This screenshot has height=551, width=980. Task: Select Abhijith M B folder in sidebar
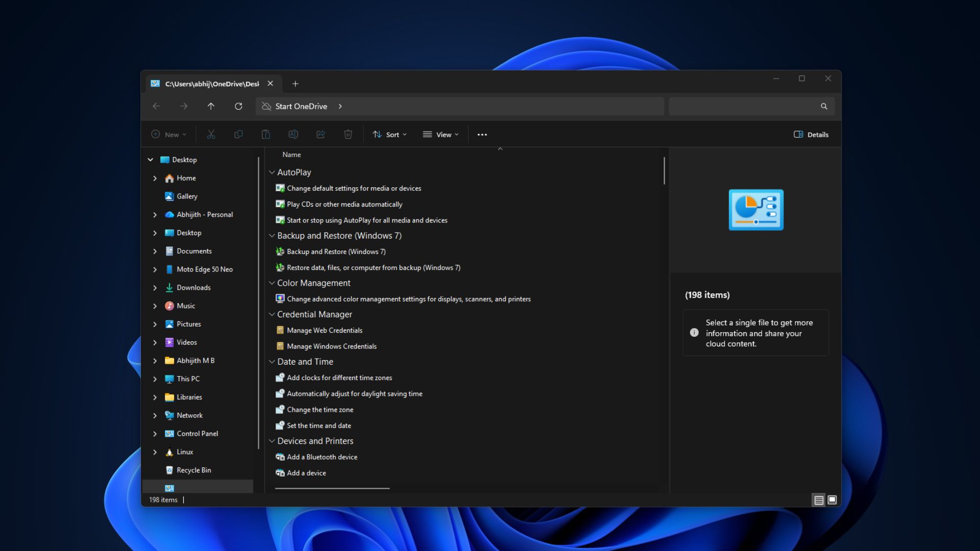pyautogui.click(x=195, y=361)
